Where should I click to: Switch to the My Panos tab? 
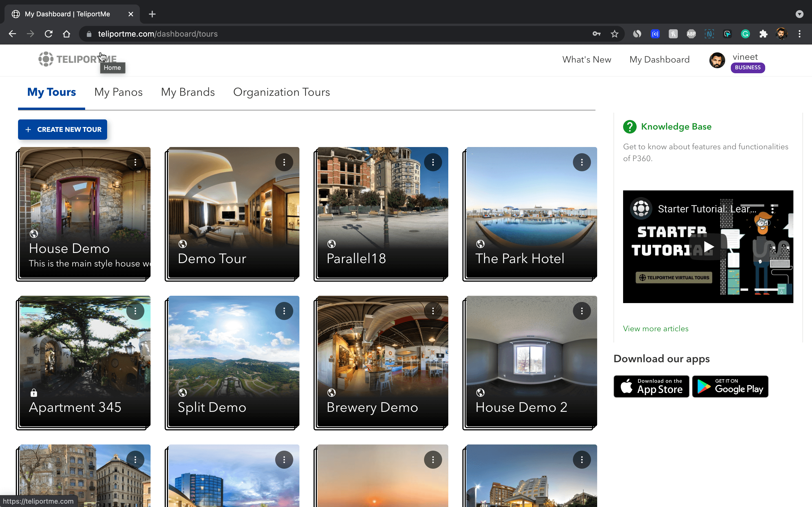[x=118, y=92]
